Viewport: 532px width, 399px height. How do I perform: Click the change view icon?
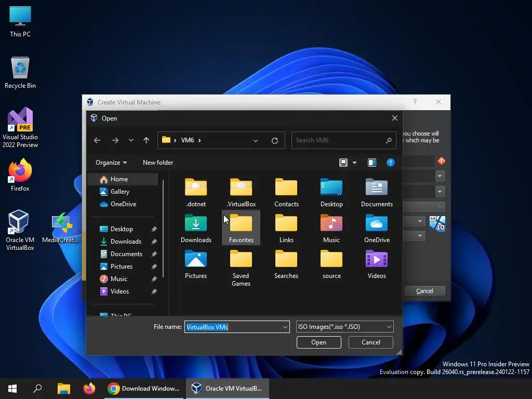(343, 163)
